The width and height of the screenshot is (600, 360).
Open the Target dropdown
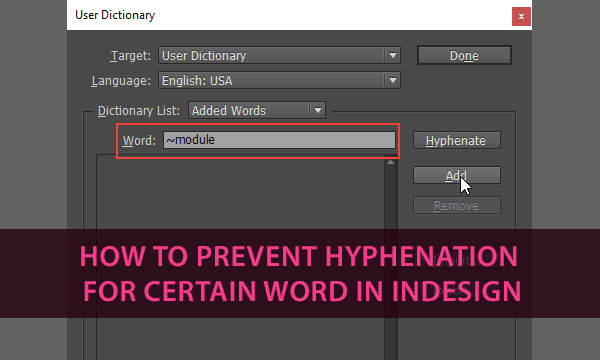pyautogui.click(x=279, y=55)
